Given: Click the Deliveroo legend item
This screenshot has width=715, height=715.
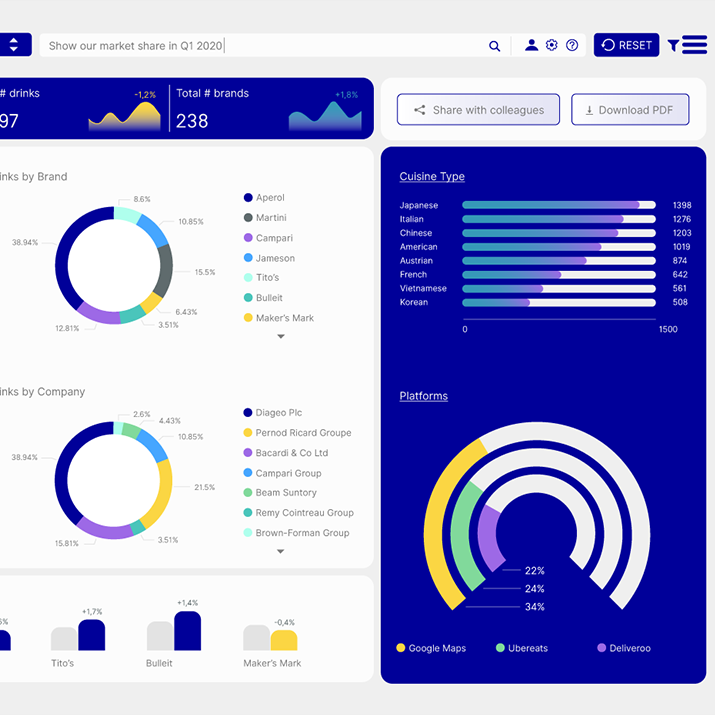Looking at the screenshot, I should tap(624, 648).
